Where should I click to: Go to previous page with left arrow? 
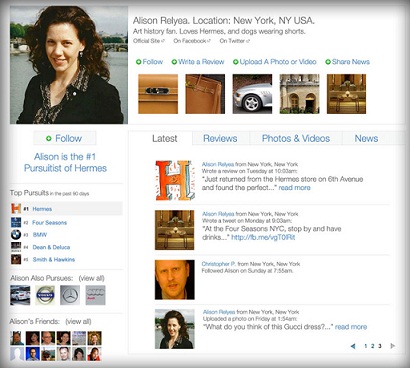353,346
